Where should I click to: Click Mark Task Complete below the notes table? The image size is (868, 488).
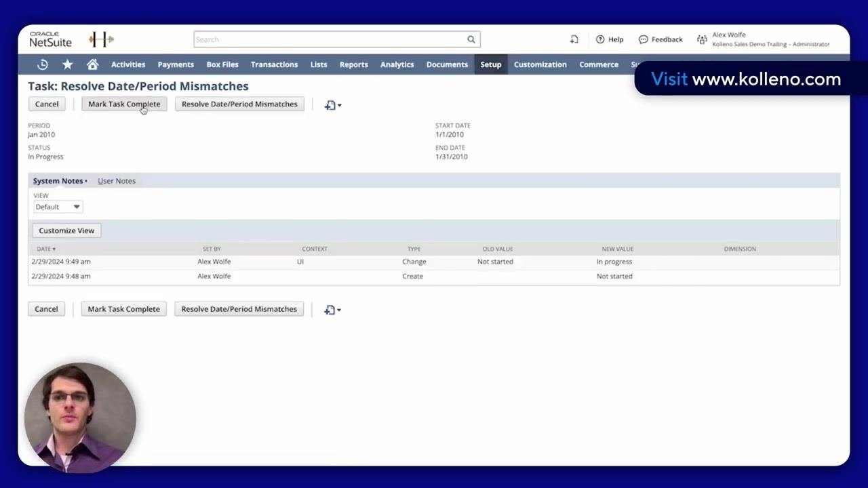[124, 309]
